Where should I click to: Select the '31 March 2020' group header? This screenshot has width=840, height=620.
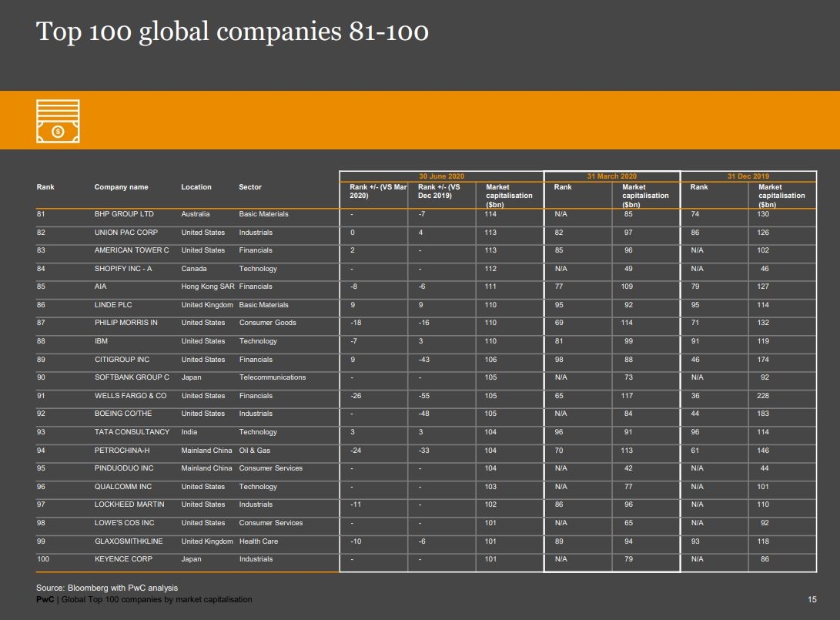coord(612,176)
